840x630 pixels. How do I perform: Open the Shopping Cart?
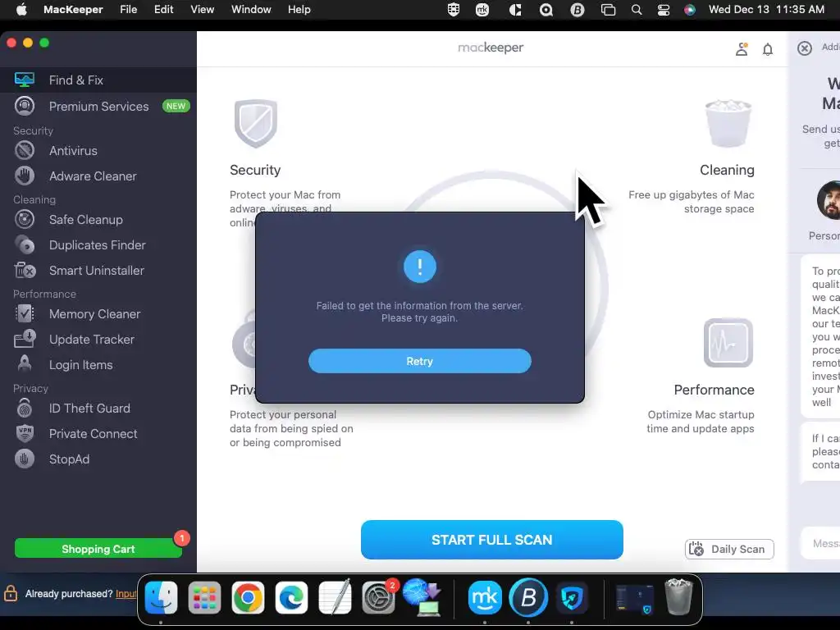click(98, 549)
